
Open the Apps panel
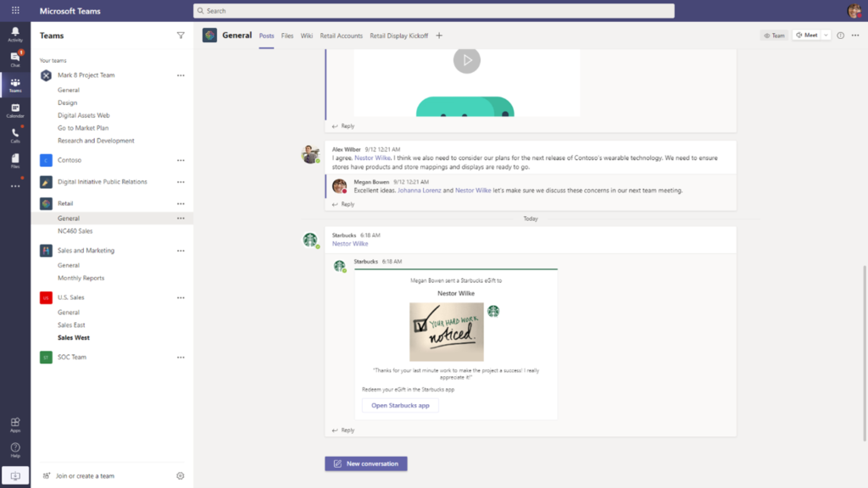point(14,421)
